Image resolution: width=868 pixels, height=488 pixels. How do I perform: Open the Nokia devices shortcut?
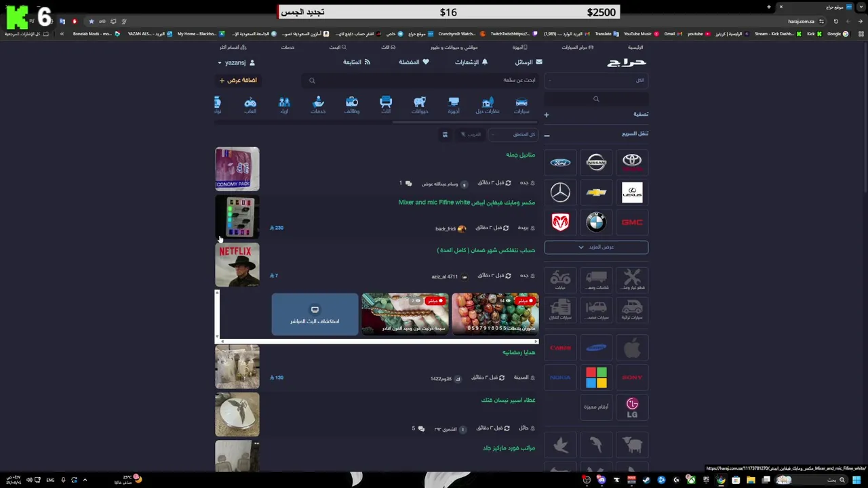click(560, 378)
